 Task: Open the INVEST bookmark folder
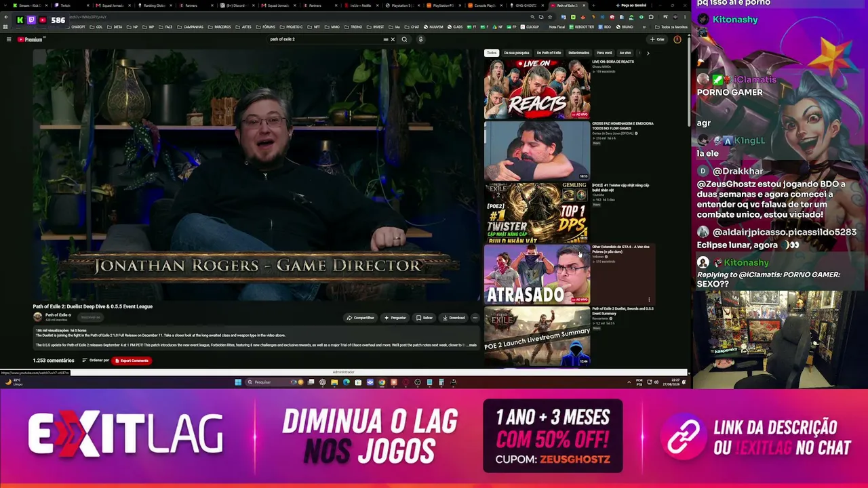tap(376, 27)
